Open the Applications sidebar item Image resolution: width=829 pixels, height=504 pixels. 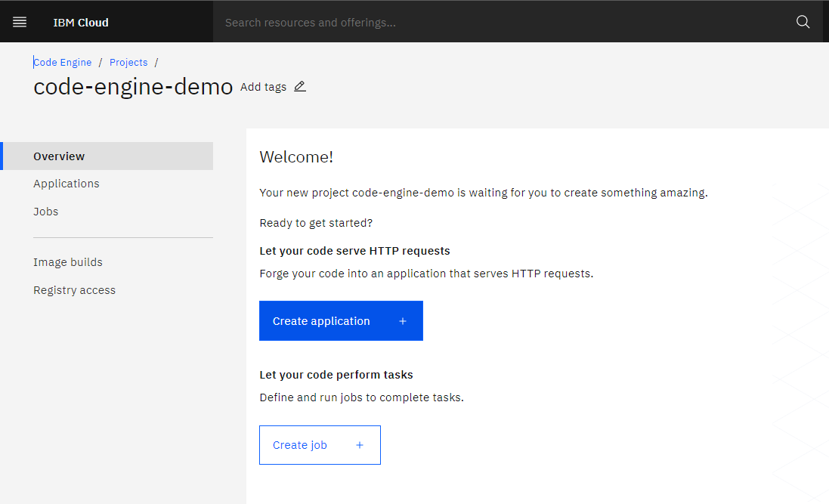66,184
